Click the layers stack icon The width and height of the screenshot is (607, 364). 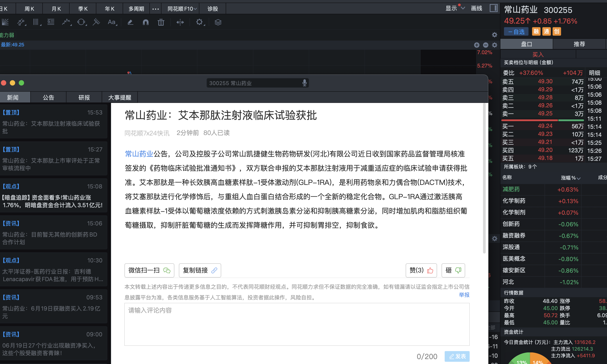tap(218, 22)
